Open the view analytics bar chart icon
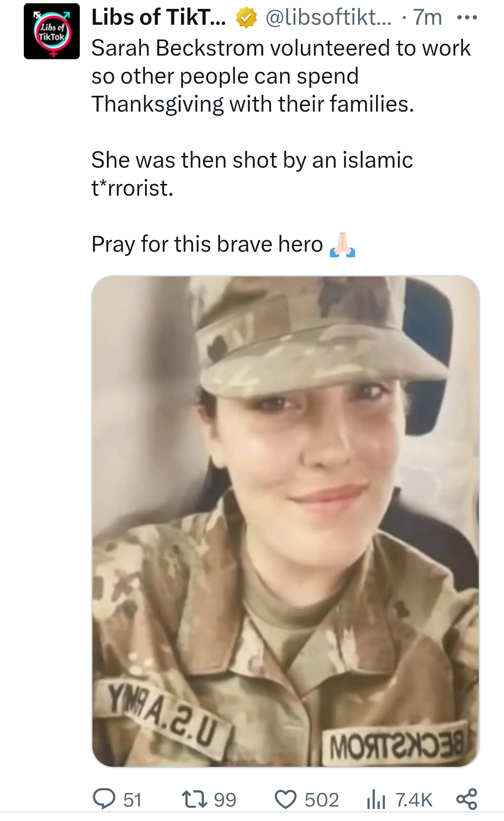 tap(376, 799)
